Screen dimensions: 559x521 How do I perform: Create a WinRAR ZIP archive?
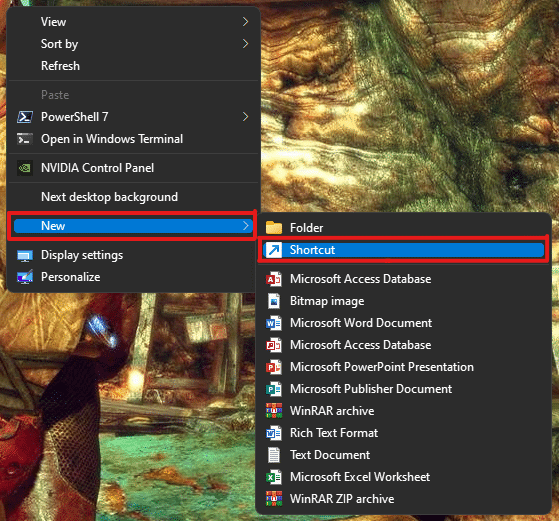click(x=404, y=499)
